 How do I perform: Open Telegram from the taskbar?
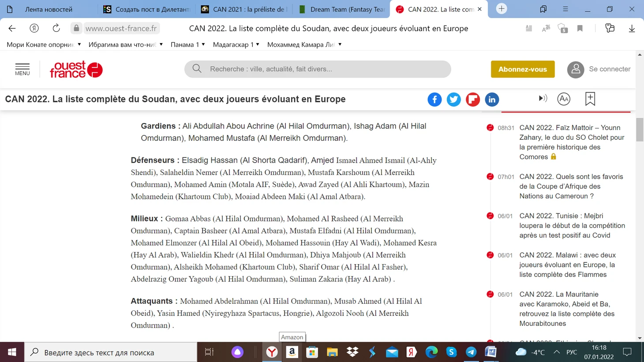[471, 352]
